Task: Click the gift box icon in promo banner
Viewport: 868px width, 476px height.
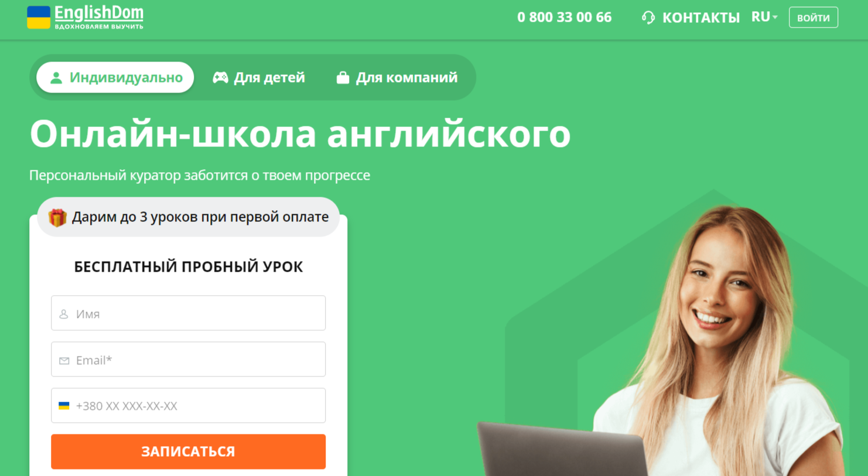Action: (x=57, y=217)
